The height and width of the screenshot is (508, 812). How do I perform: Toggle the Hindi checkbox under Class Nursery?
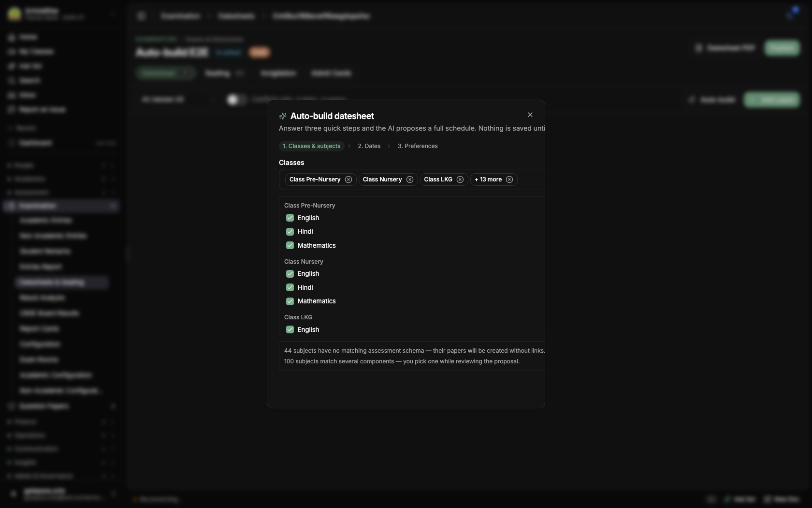point(290,287)
